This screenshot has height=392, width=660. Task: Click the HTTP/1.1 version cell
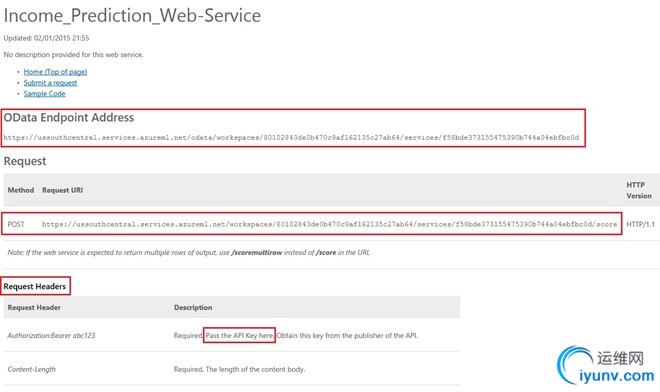tap(640, 224)
